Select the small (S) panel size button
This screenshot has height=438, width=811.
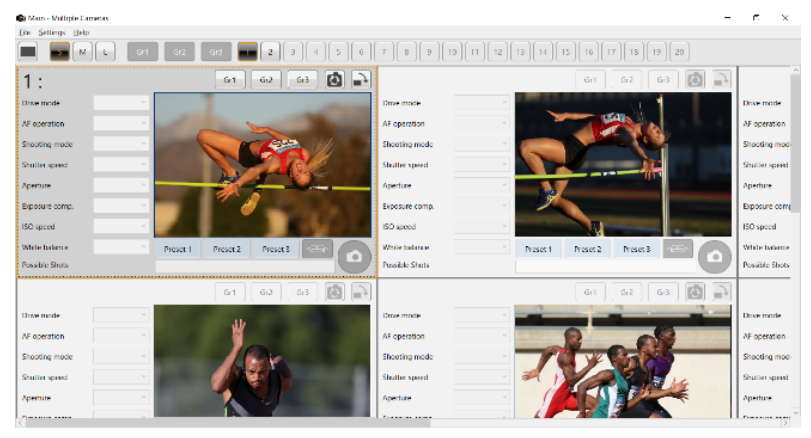tap(60, 52)
